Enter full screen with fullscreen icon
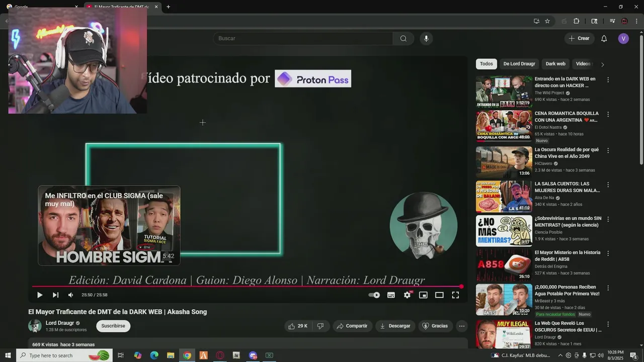Image resolution: width=644 pixels, height=362 pixels. click(x=455, y=295)
